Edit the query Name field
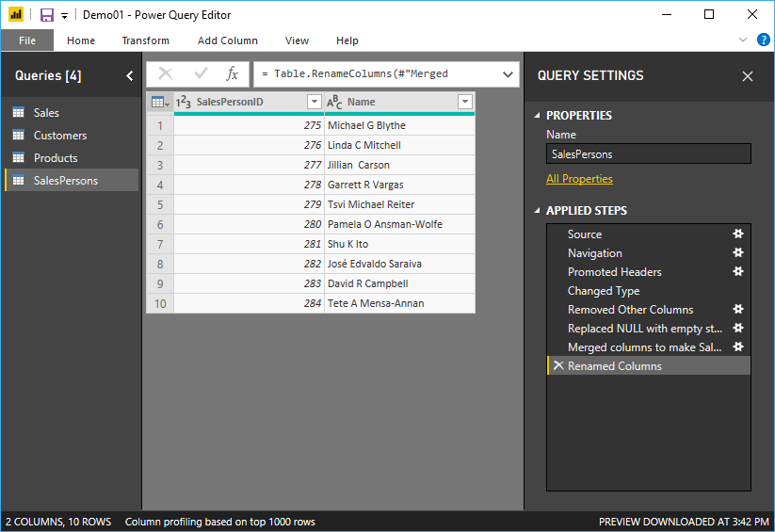The width and height of the screenshot is (775, 532). click(x=649, y=153)
